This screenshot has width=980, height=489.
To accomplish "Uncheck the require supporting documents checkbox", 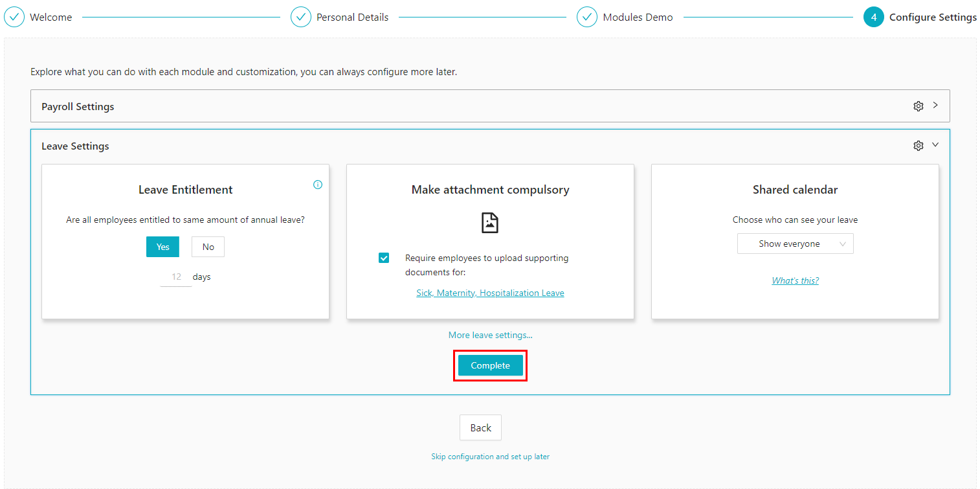I will pos(384,257).
